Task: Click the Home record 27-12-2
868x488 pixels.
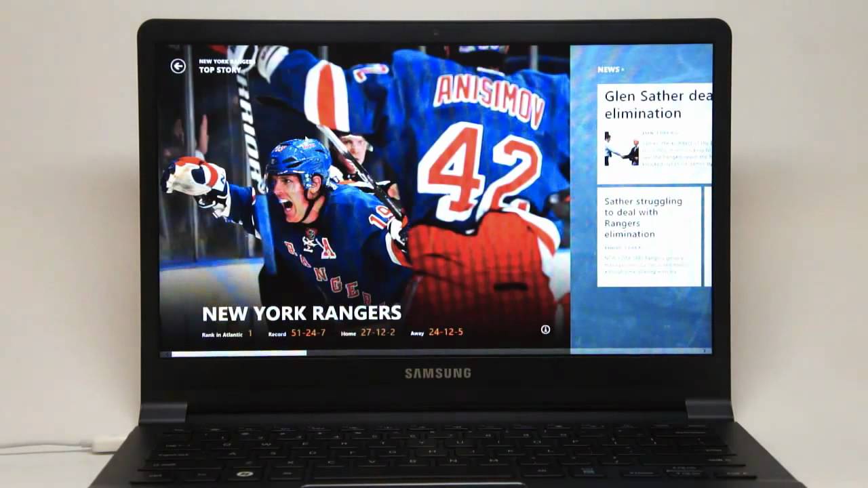Action: tap(378, 333)
